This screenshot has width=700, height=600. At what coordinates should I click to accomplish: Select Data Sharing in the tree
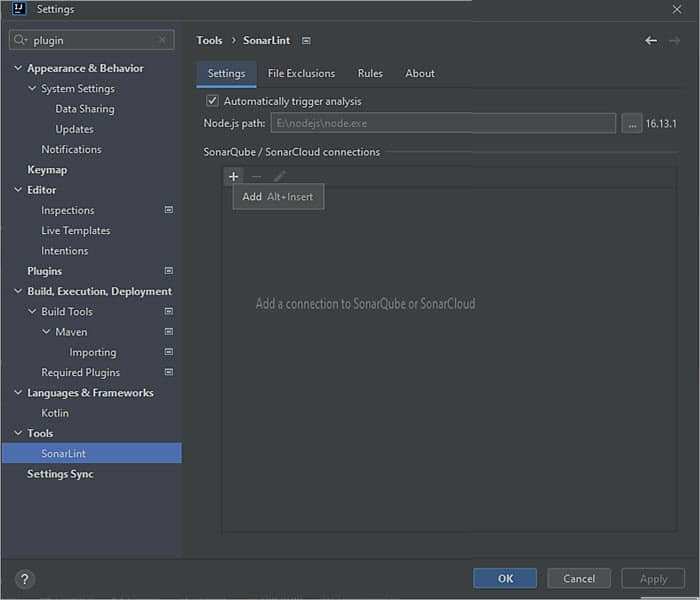85,109
